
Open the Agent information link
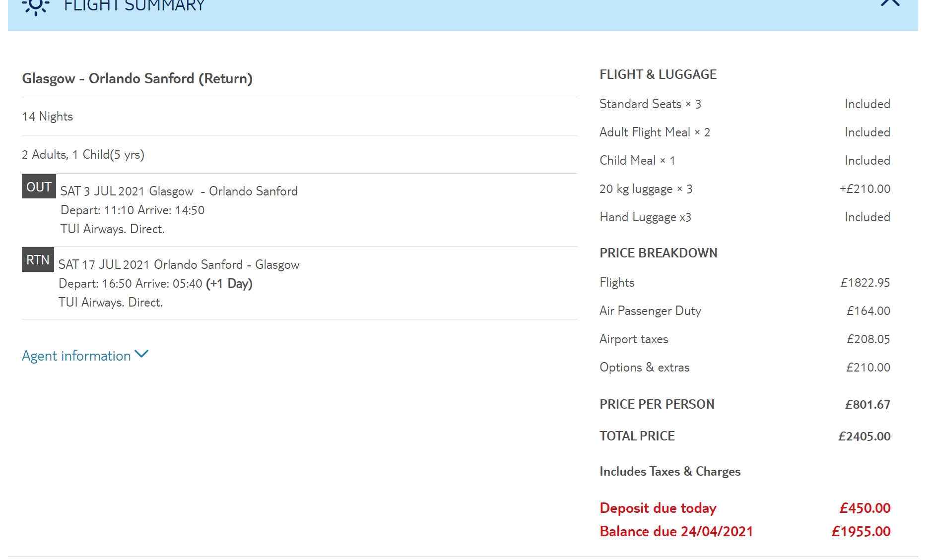76,356
